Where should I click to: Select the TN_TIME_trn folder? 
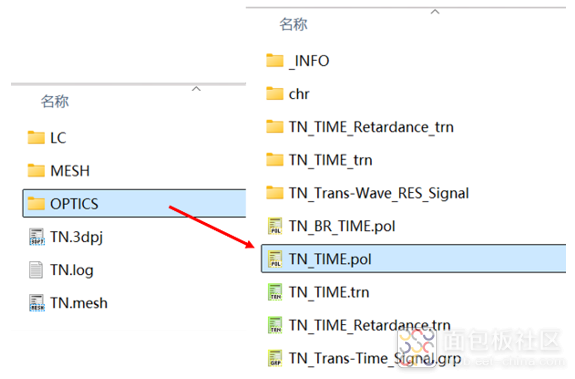coord(319,160)
